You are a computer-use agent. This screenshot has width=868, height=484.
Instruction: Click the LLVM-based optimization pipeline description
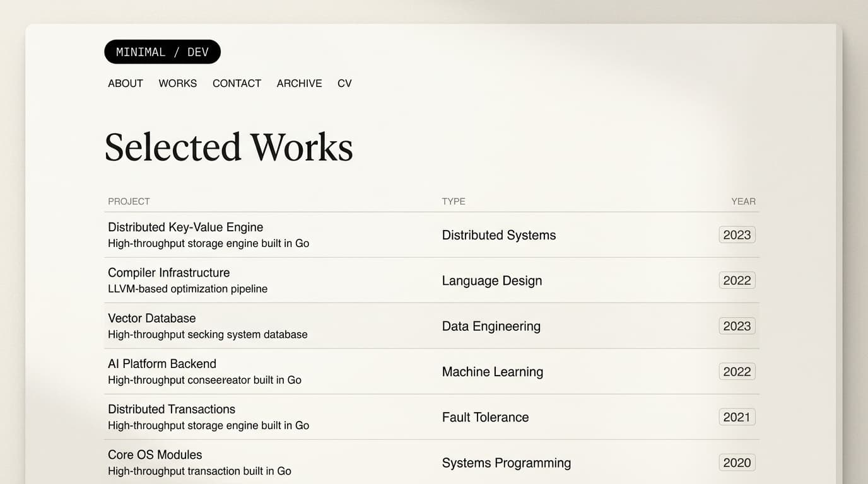pyautogui.click(x=188, y=289)
